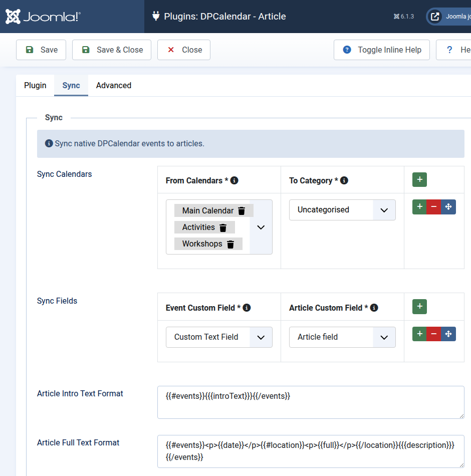The height and width of the screenshot is (476, 471).
Task: Click the Plugins: DPCalendar - Article title
Action: click(x=224, y=17)
